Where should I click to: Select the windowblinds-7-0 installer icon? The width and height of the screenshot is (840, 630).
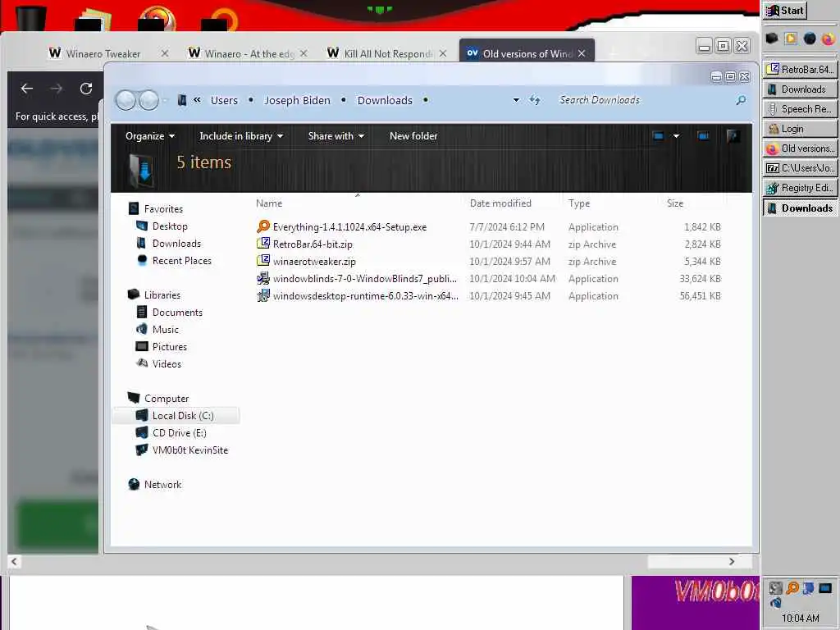[x=263, y=279]
